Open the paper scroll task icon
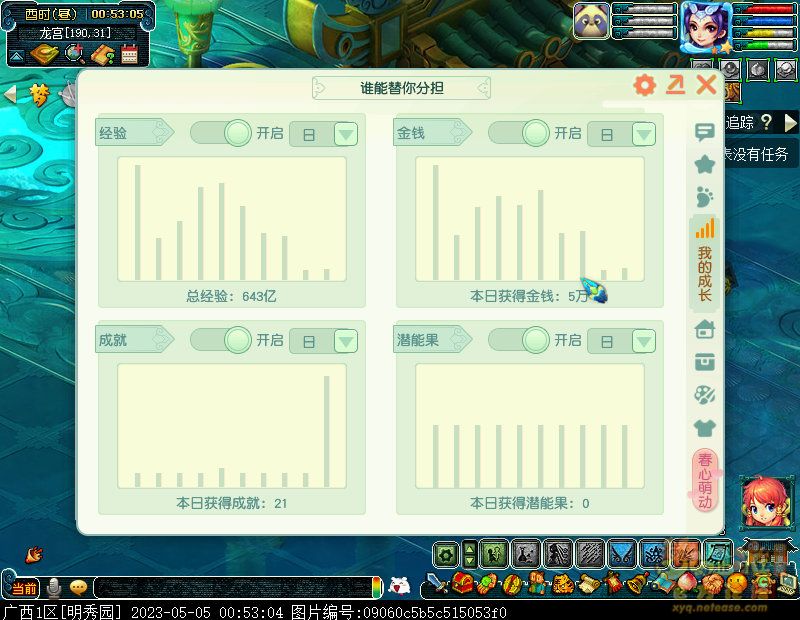The width and height of the screenshot is (800, 620). [x=588, y=584]
